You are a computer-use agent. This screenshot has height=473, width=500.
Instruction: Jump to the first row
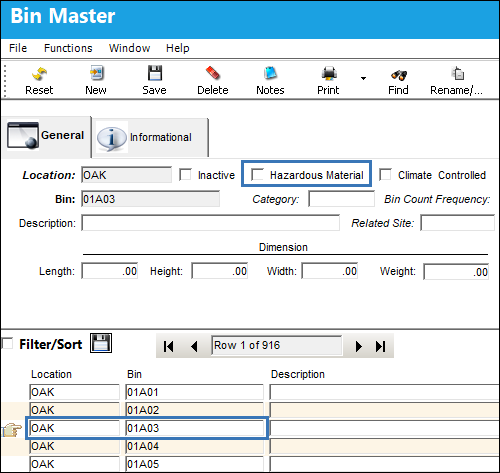click(x=168, y=346)
